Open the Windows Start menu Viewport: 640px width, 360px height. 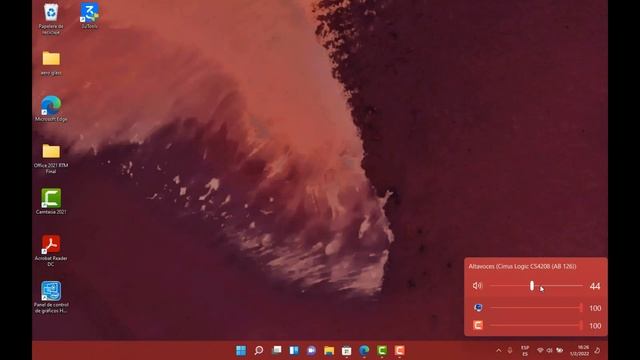(x=241, y=350)
